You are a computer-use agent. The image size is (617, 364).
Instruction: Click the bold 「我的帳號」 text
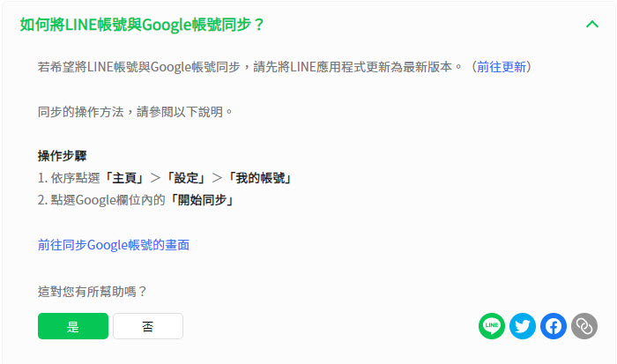coord(259,178)
